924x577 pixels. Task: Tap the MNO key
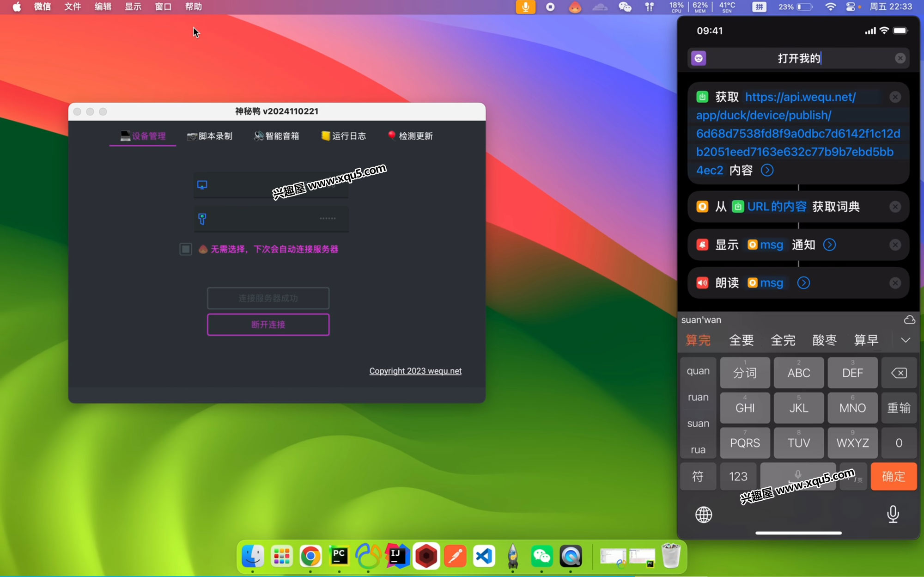point(852,408)
